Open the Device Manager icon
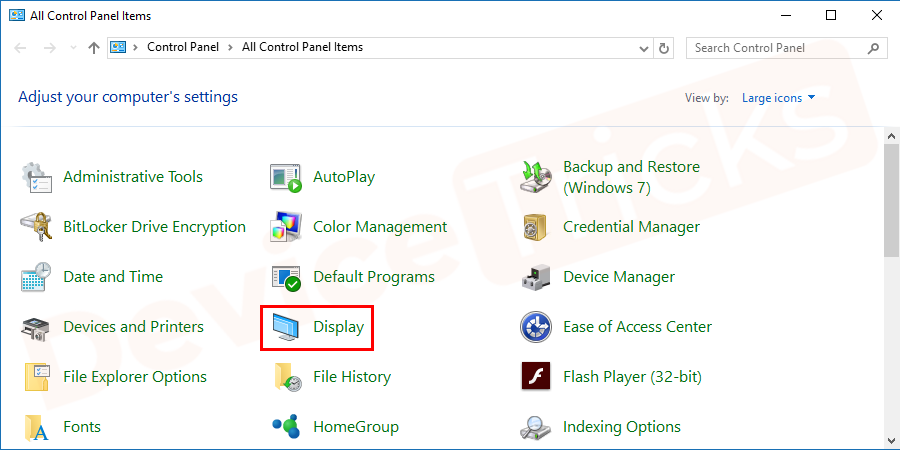The image size is (900, 450). pyautogui.click(x=536, y=277)
